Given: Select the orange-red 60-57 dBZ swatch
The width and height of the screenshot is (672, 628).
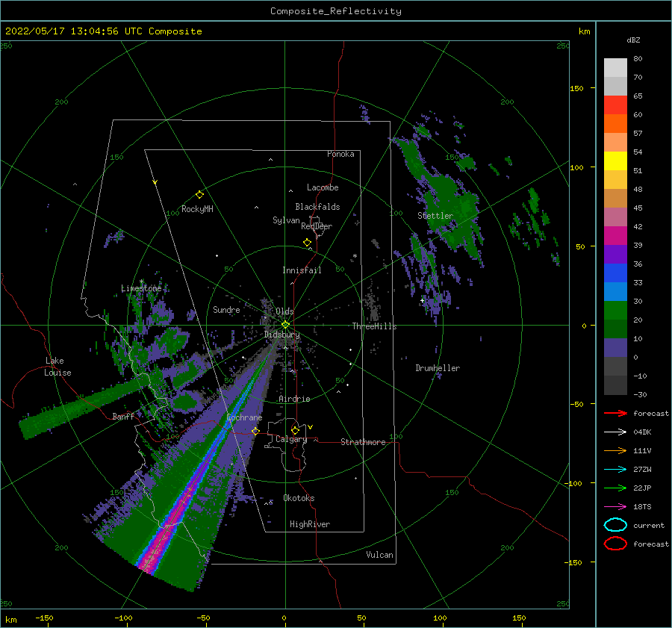Looking at the screenshot, I should pyautogui.click(x=615, y=124).
